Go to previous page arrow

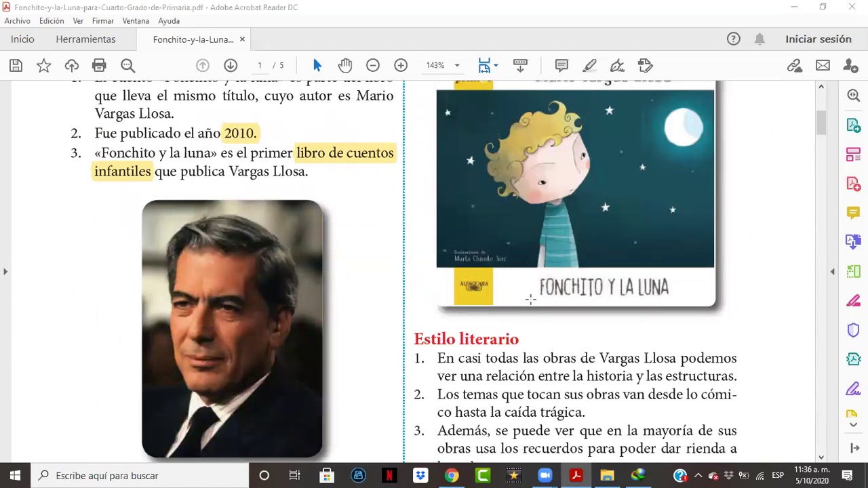point(202,66)
